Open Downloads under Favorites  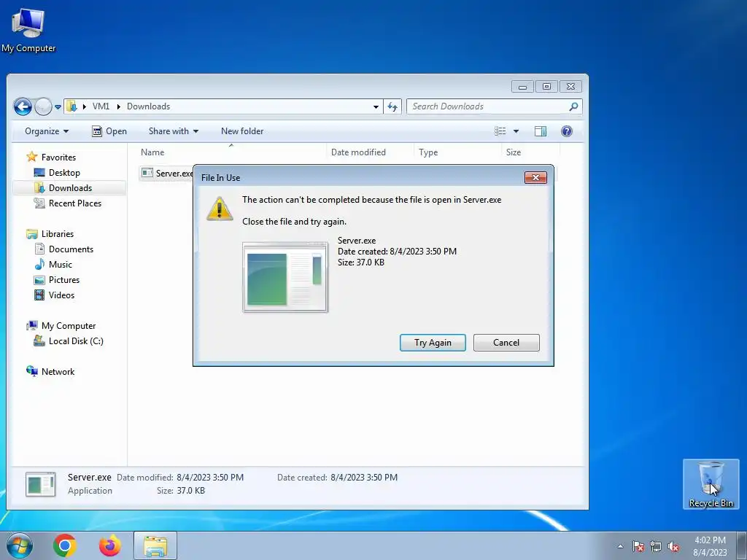pyautogui.click(x=70, y=188)
